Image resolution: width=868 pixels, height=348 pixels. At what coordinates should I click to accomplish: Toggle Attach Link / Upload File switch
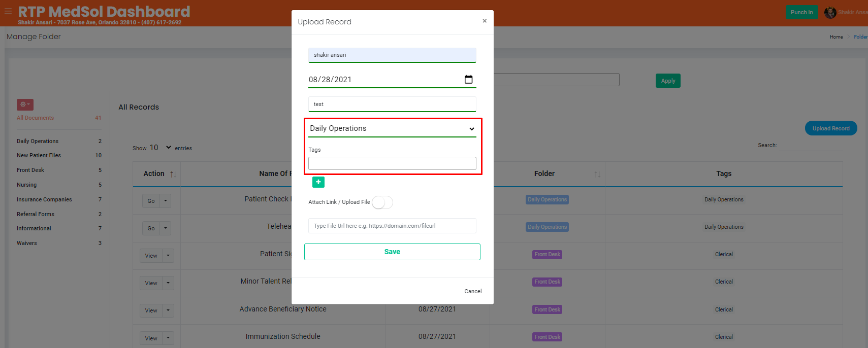tap(382, 202)
